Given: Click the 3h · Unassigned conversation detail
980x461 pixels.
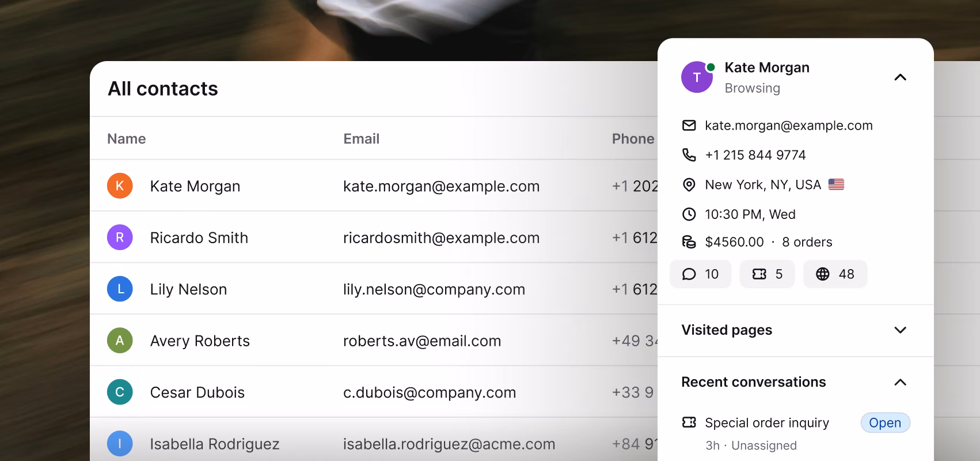Looking at the screenshot, I should pos(751,445).
